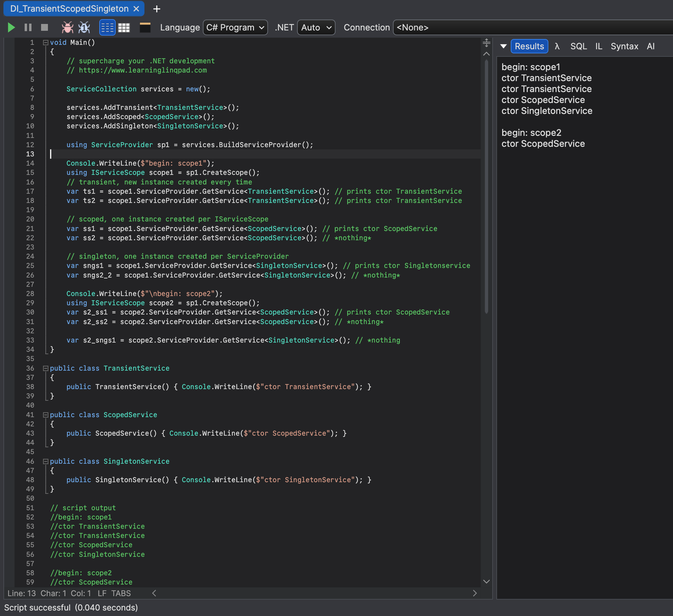Switch results to data grid view icon
The height and width of the screenshot is (616, 673).
(124, 28)
